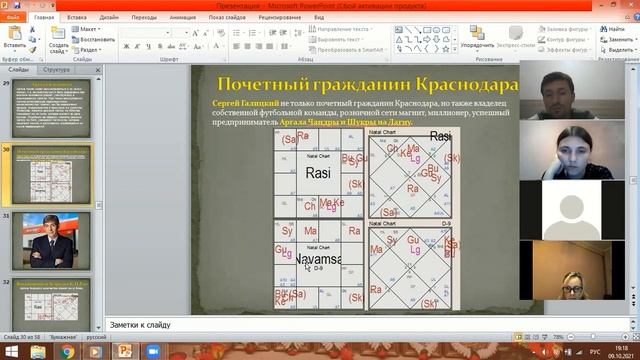This screenshot has height=360, width=640.
Task: Click the New Slide (Создать слайд) icon
Action: (58, 33)
